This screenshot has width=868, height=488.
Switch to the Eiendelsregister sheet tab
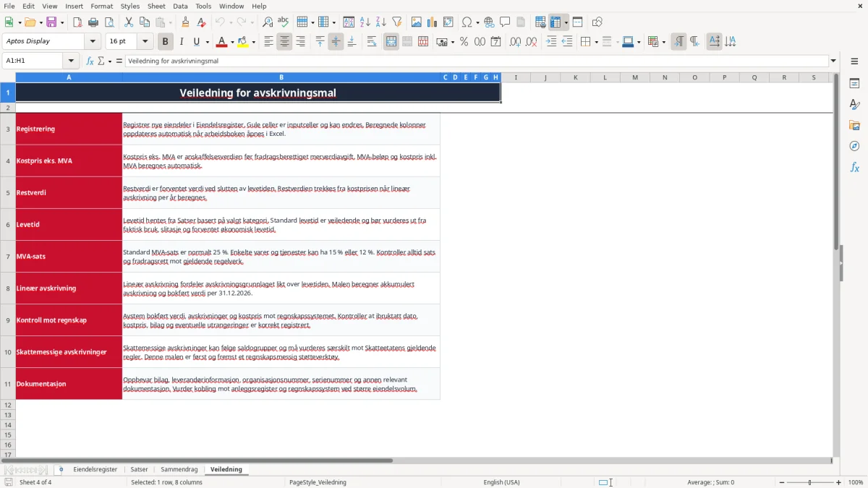95,469
